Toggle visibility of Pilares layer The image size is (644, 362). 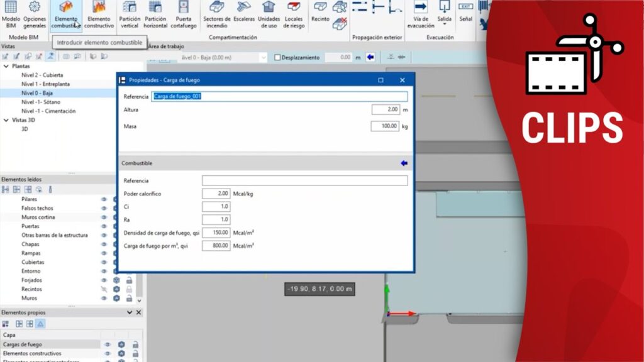(x=104, y=199)
